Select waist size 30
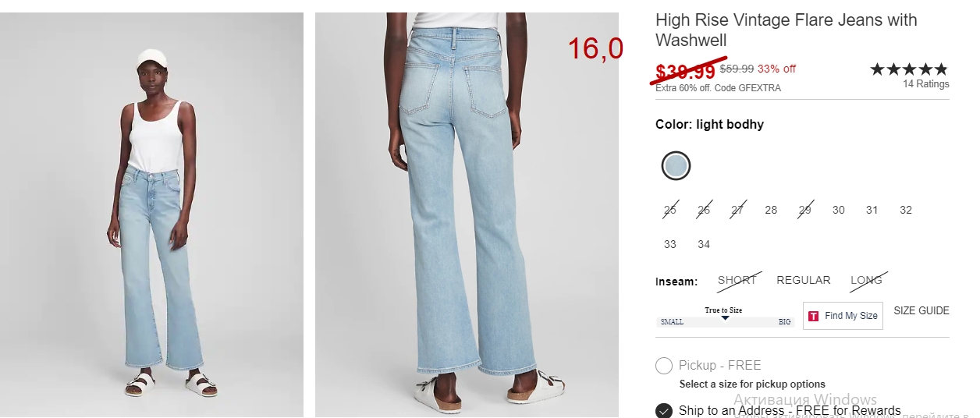The image size is (980, 418). tap(838, 210)
